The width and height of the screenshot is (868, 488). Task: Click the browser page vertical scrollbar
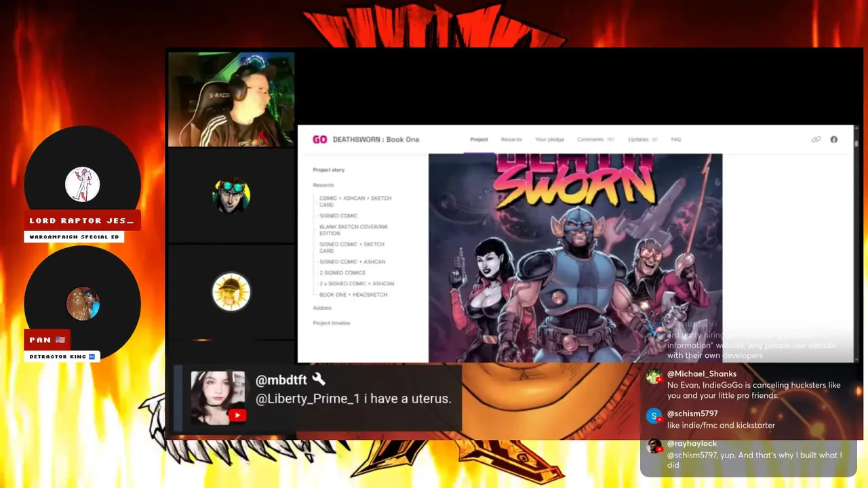856,244
